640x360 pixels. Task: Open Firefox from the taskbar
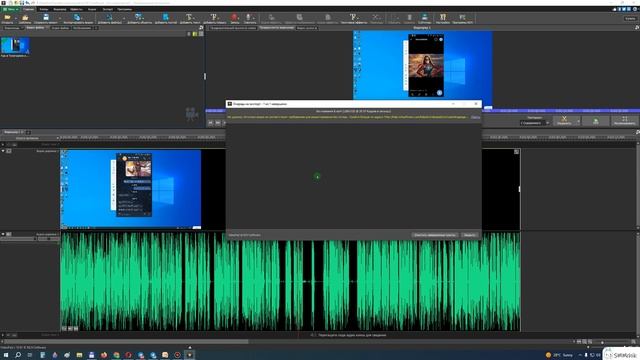104,355
